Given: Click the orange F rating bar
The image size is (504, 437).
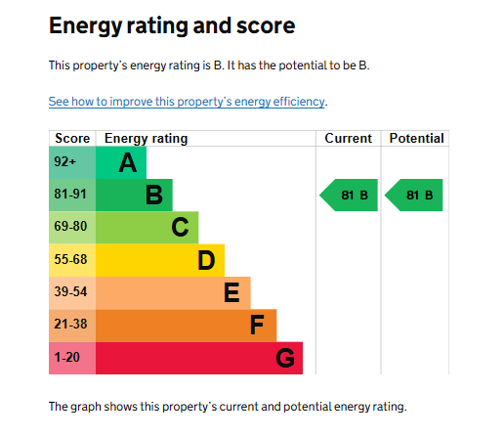Looking at the screenshot, I should (187, 326).
